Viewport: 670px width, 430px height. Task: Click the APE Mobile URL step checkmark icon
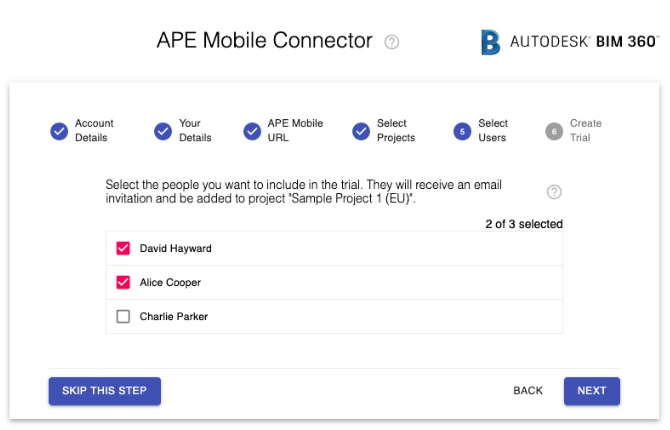[x=252, y=131]
